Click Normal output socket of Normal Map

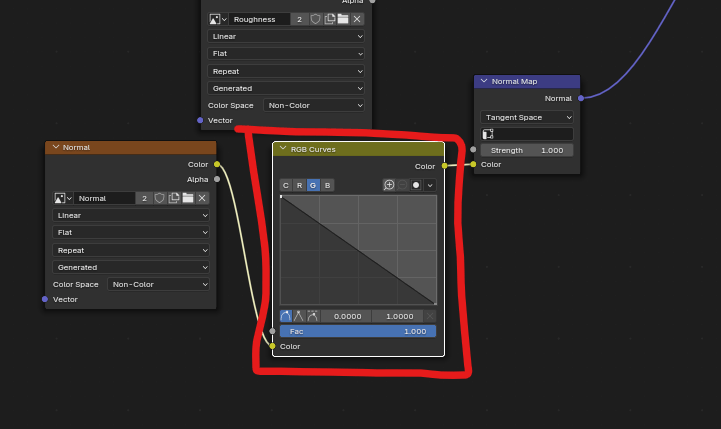581,98
